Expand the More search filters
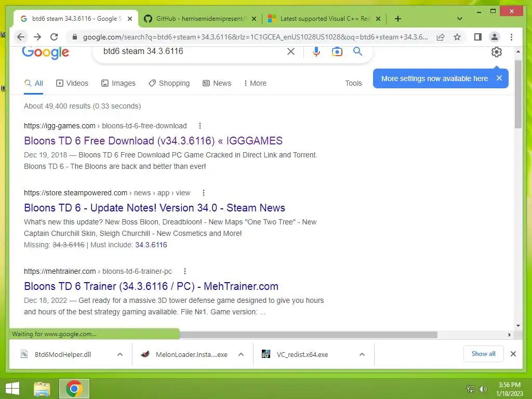This screenshot has height=399, width=532. 255,83
